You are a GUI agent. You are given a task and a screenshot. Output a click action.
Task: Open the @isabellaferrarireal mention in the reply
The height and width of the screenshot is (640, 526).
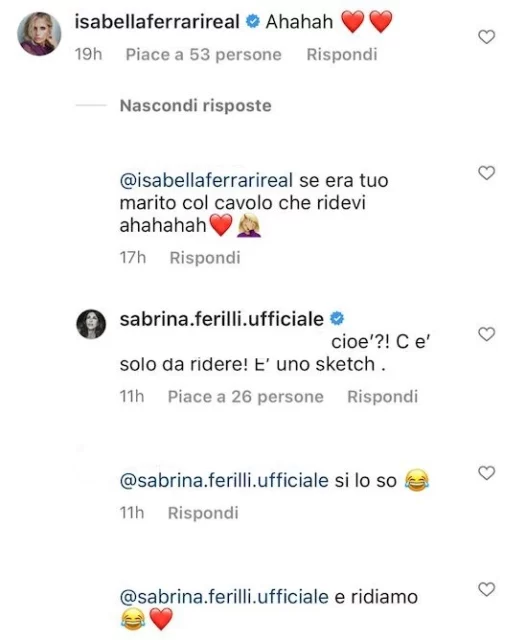(x=206, y=180)
